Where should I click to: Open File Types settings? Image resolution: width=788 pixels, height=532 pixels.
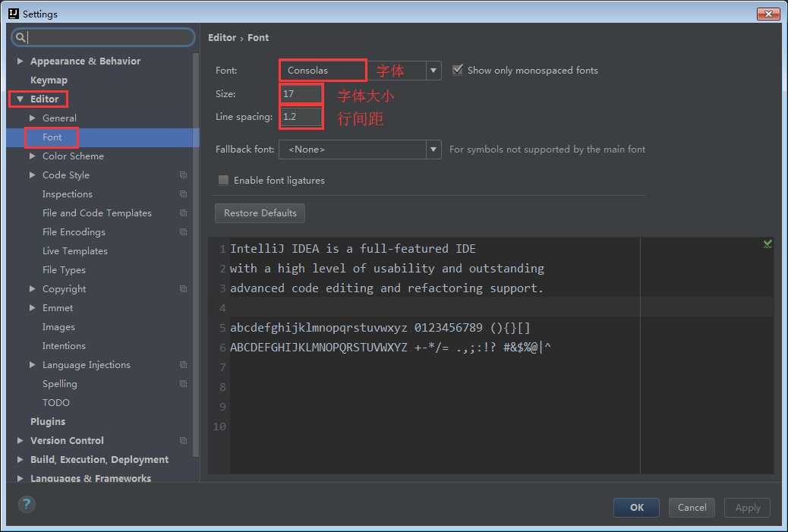tap(64, 269)
